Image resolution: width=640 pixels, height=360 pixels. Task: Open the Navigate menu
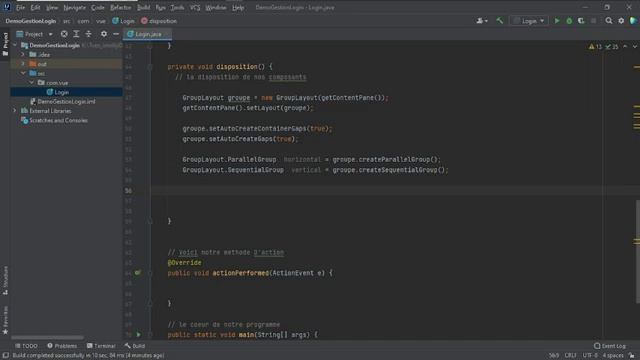click(x=74, y=7)
